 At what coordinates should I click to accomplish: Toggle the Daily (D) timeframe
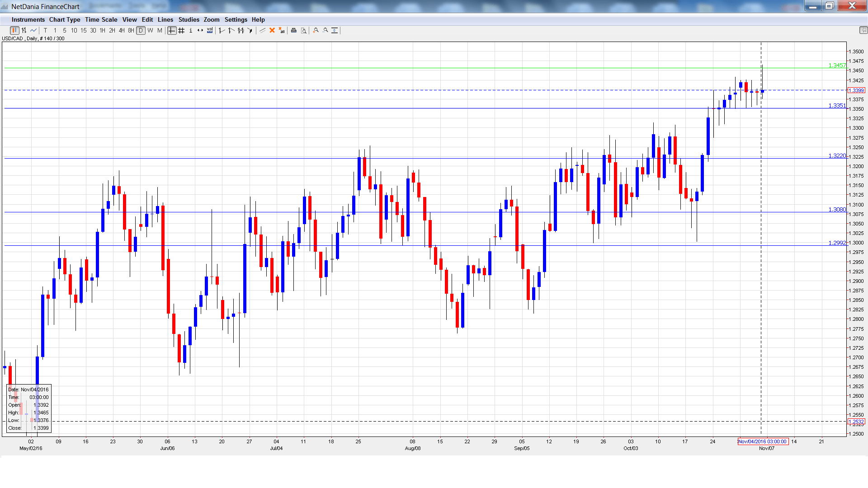(141, 30)
